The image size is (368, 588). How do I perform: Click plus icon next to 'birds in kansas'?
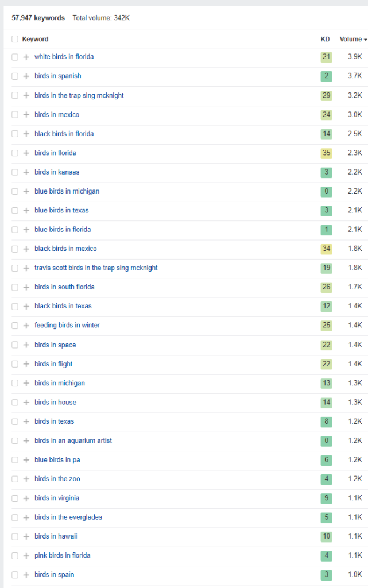coord(26,172)
